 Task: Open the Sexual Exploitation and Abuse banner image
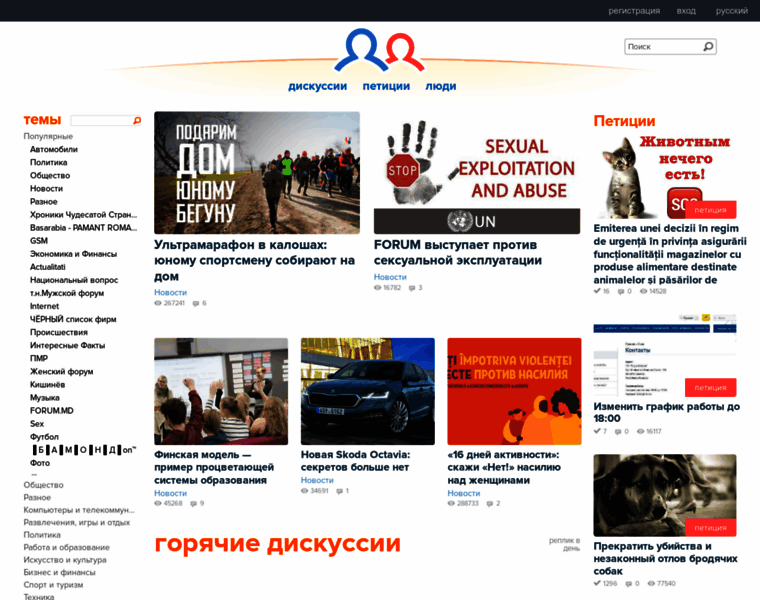click(477, 173)
